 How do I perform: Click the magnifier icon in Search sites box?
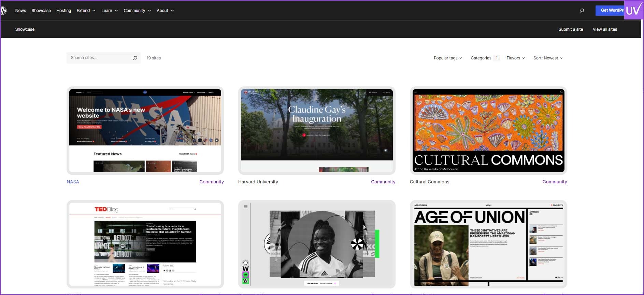pos(135,58)
